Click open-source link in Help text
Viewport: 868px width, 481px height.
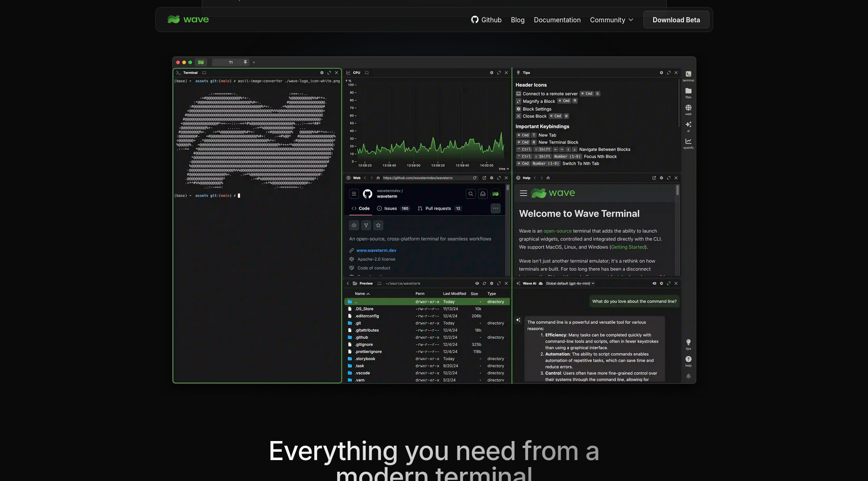tap(557, 231)
